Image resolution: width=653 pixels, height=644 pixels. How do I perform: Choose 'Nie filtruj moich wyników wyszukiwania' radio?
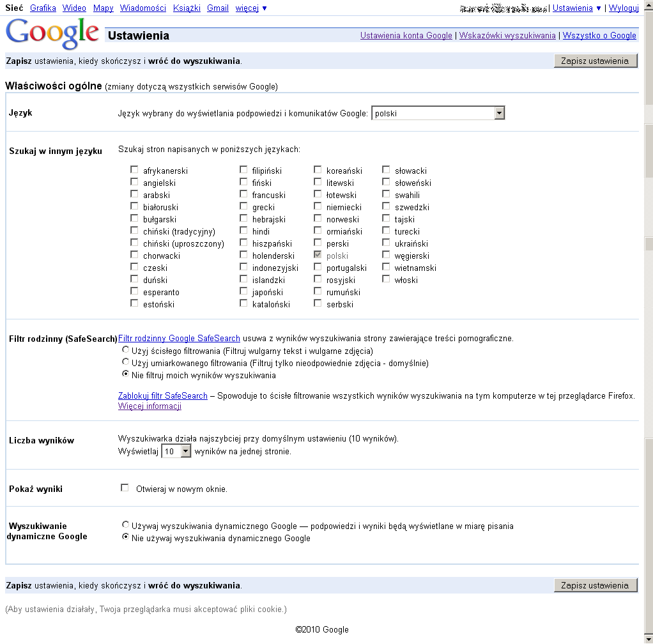click(x=125, y=374)
